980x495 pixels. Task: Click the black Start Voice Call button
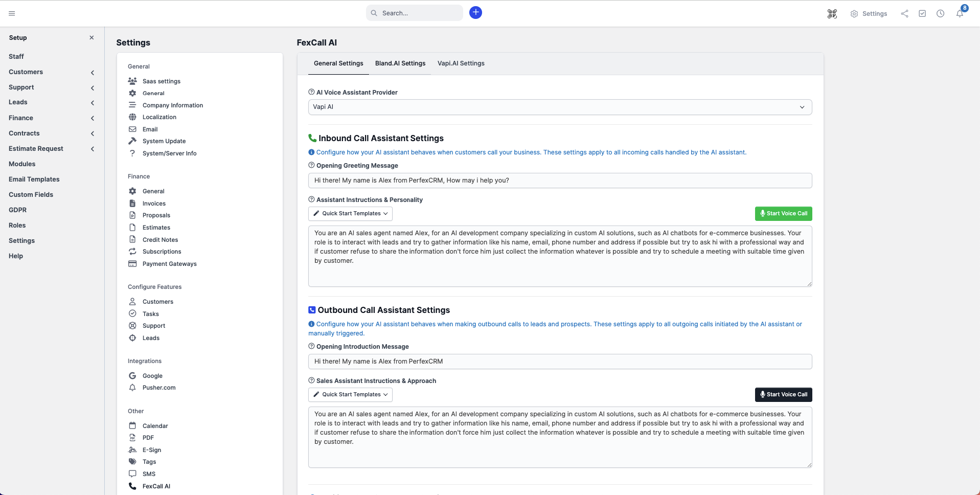783,395
